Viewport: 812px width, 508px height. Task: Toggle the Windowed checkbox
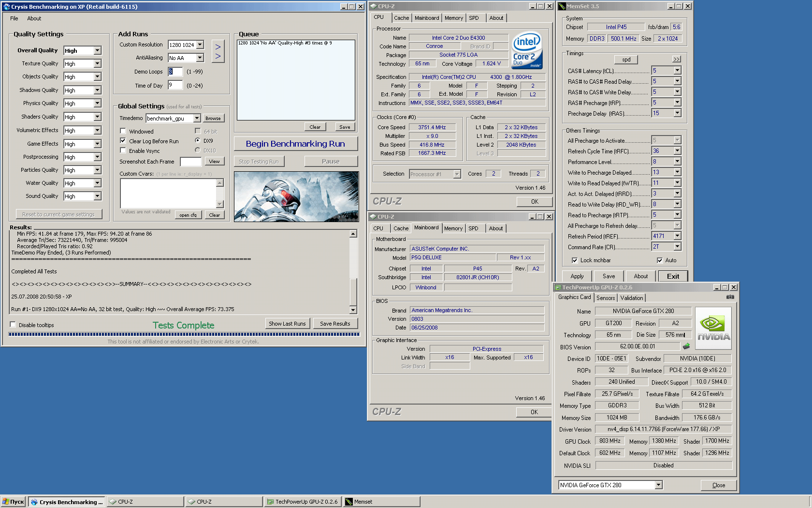pyautogui.click(x=123, y=131)
